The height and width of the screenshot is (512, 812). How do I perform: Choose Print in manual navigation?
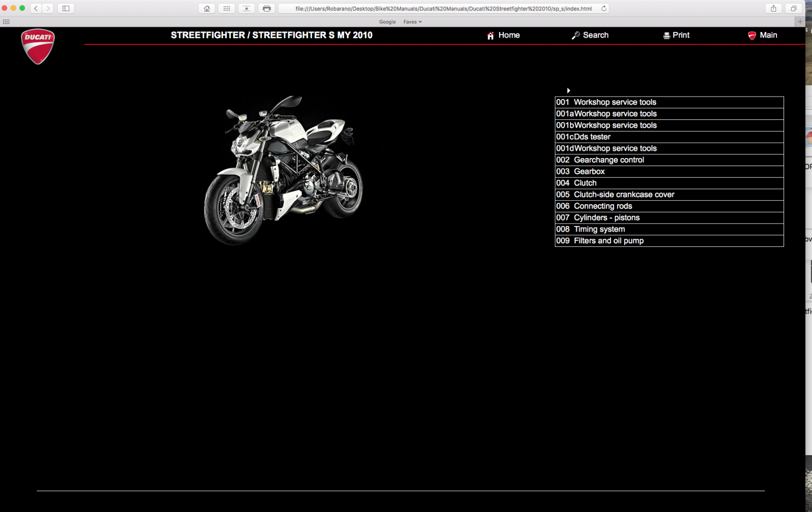pos(681,35)
